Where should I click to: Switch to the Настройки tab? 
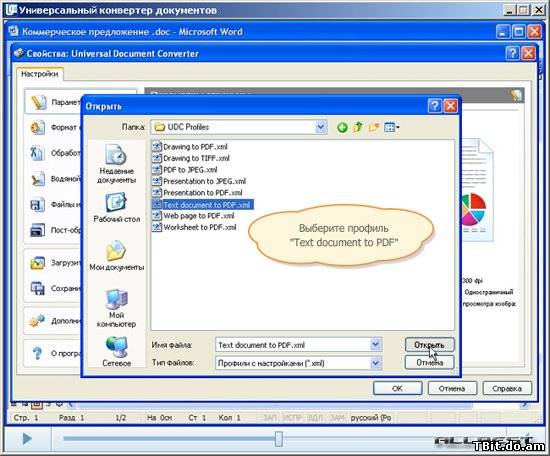[40, 74]
